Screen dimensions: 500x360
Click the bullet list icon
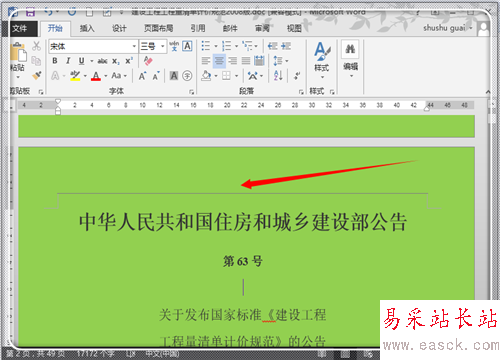[x=206, y=46]
